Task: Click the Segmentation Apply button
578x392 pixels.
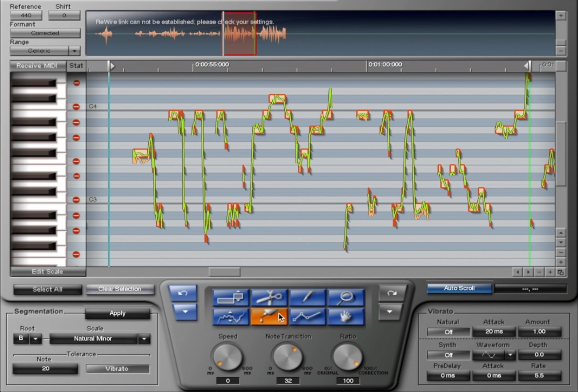Action: coord(117,313)
